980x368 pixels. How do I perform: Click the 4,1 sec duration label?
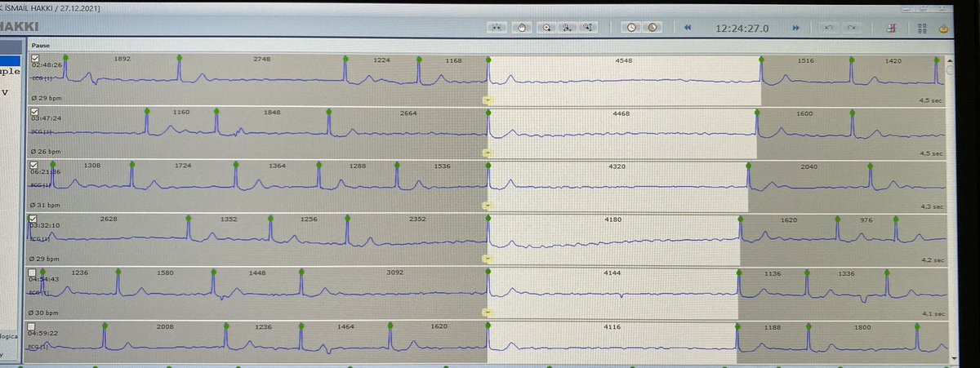pos(932,313)
